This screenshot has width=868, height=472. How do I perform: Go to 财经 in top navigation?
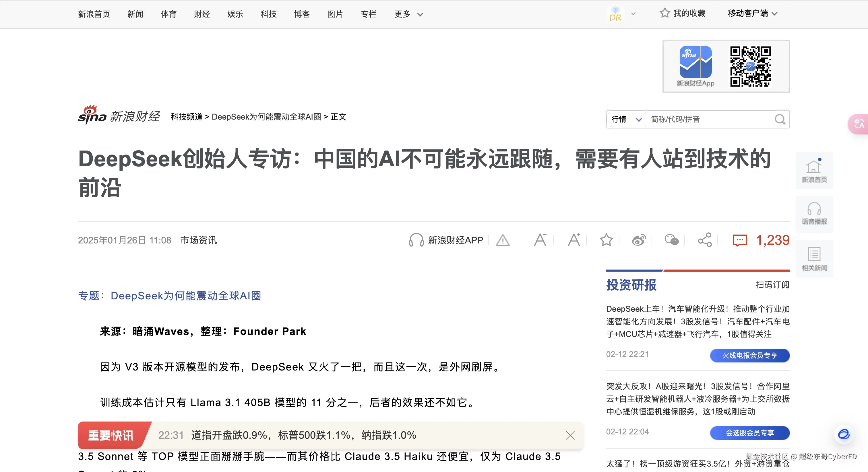tap(202, 14)
